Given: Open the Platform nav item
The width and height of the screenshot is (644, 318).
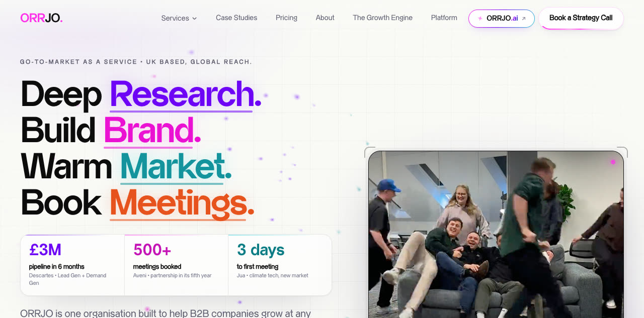Looking at the screenshot, I should (444, 18).
